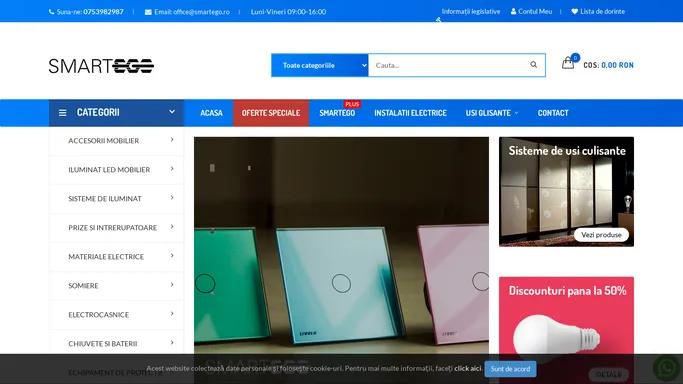683x384 pixels.
Task: Click the office@smartego.ro email link
Action: [201, 12]
